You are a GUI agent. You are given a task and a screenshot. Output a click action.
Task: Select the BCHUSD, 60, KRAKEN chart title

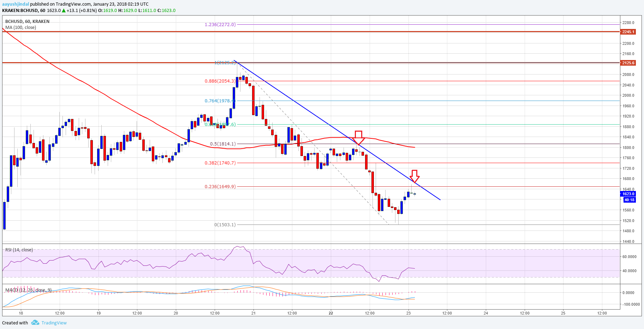click(28, 21)
